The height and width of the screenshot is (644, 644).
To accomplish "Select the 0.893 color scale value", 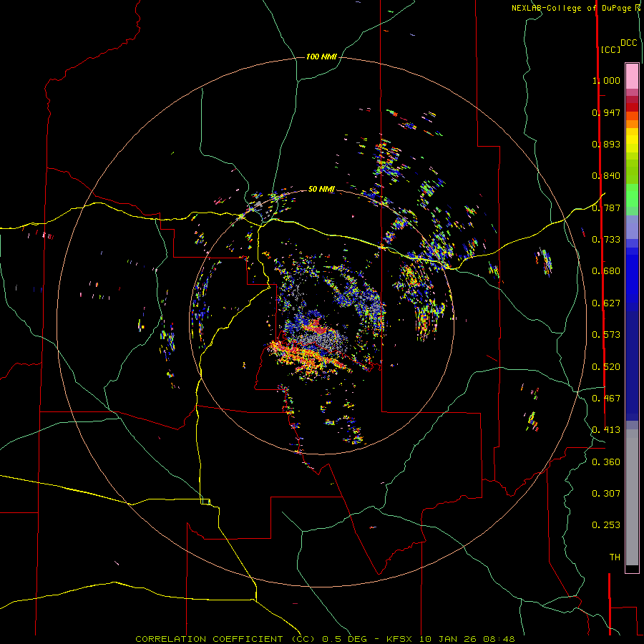I will coord(606,144).
